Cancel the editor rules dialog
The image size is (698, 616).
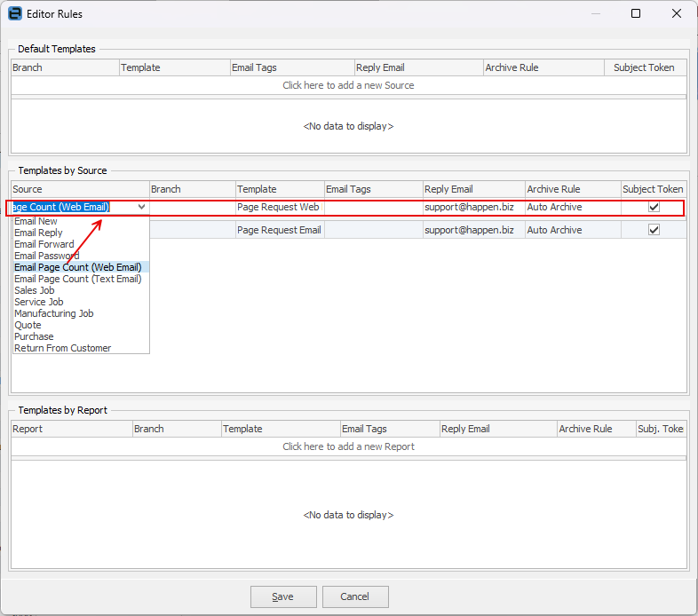[355, 596]
